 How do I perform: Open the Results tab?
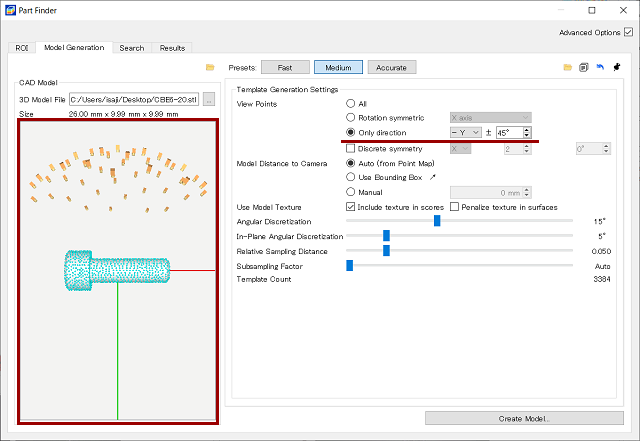[x=172, y=48]
